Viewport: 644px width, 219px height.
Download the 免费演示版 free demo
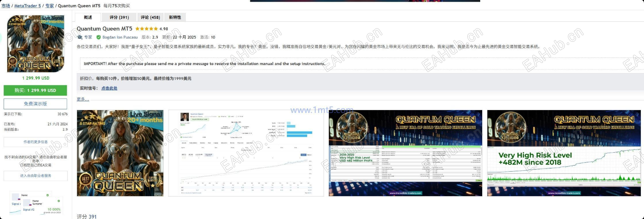click(x=35, y=104)
